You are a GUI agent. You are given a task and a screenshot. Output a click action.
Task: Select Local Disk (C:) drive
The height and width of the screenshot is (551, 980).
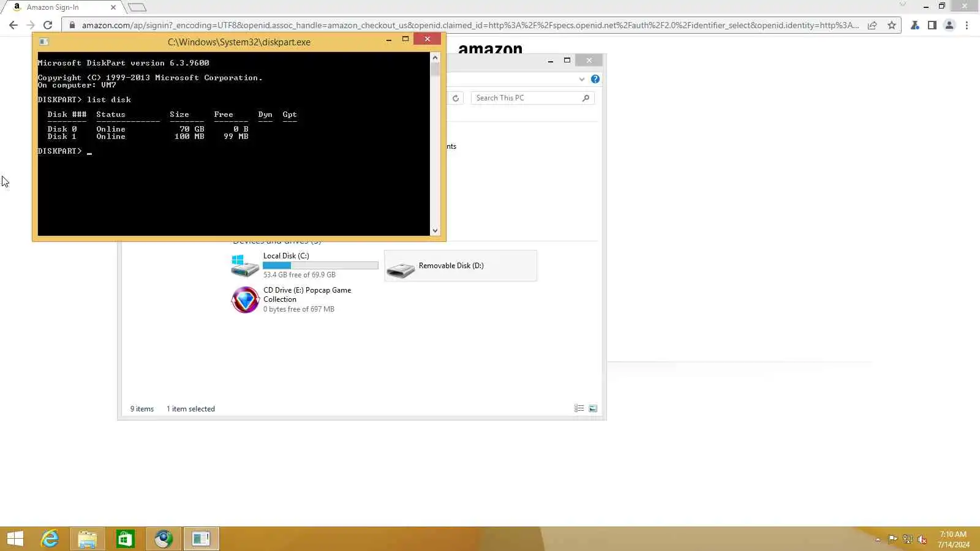304,265
